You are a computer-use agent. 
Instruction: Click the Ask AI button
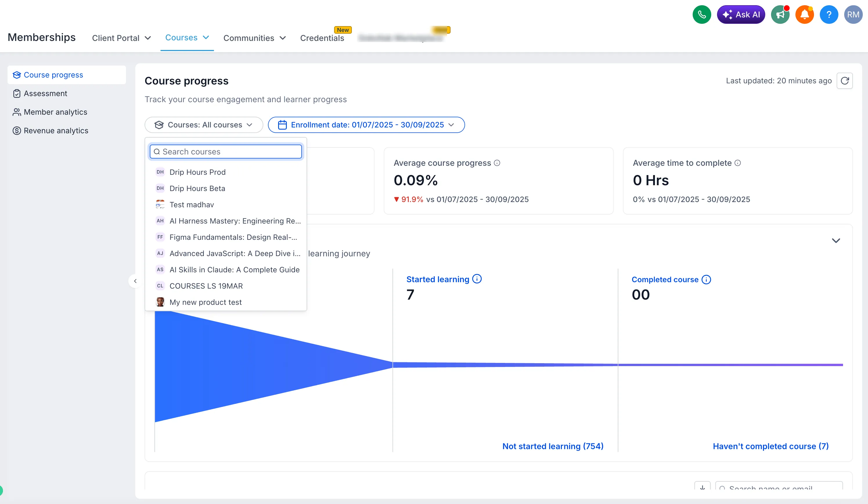741,15
